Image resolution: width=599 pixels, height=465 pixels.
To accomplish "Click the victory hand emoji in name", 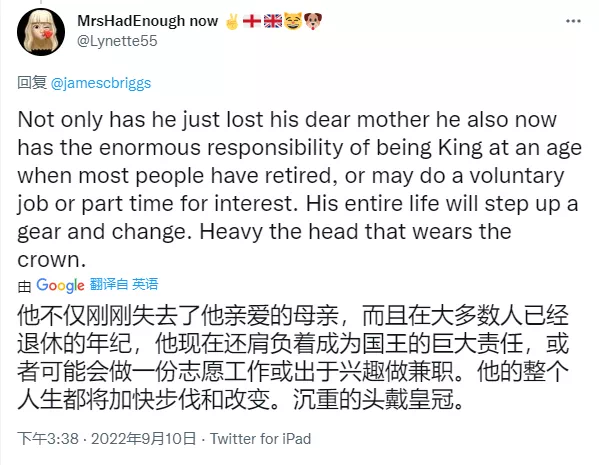I will pyautogui.click(x=232, y=21).
